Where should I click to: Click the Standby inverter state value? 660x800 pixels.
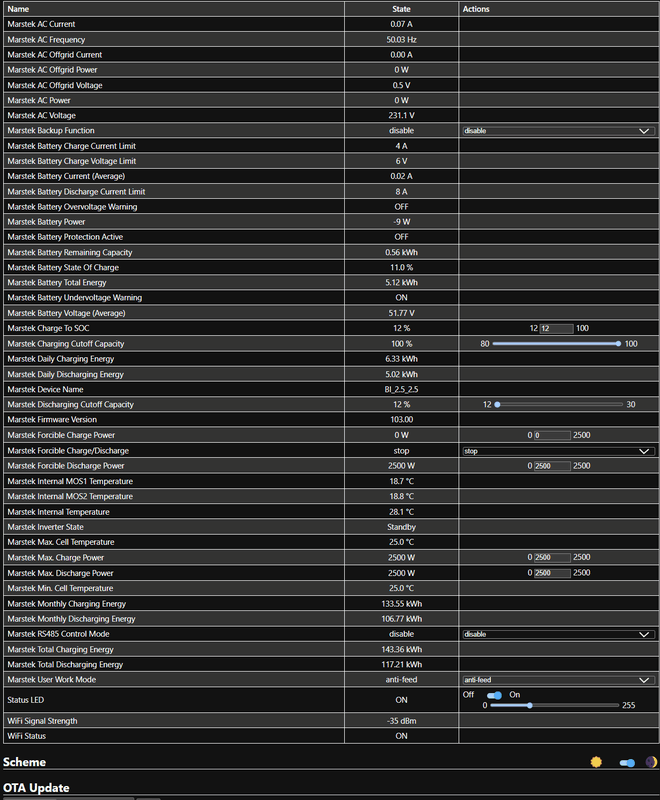pyautogui.click(x=401, y=527)
